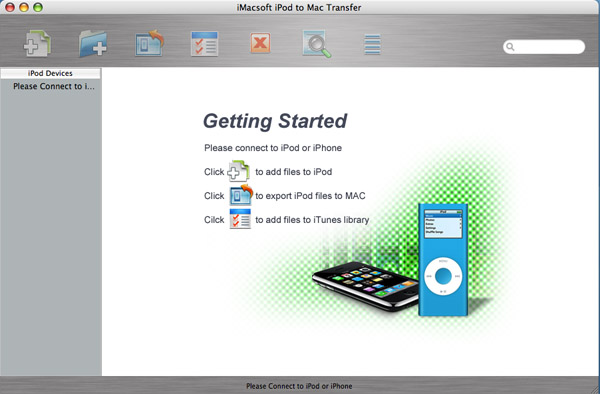Zoom the window with the green button

click(x=38, y=7)
